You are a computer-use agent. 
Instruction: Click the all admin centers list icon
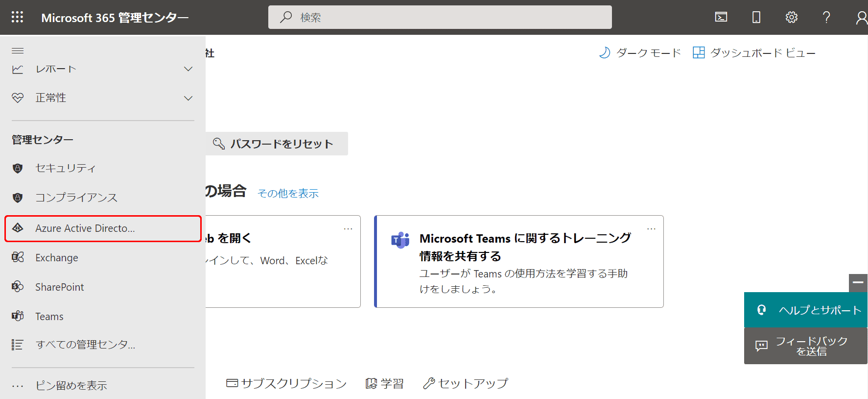(18, 345)
